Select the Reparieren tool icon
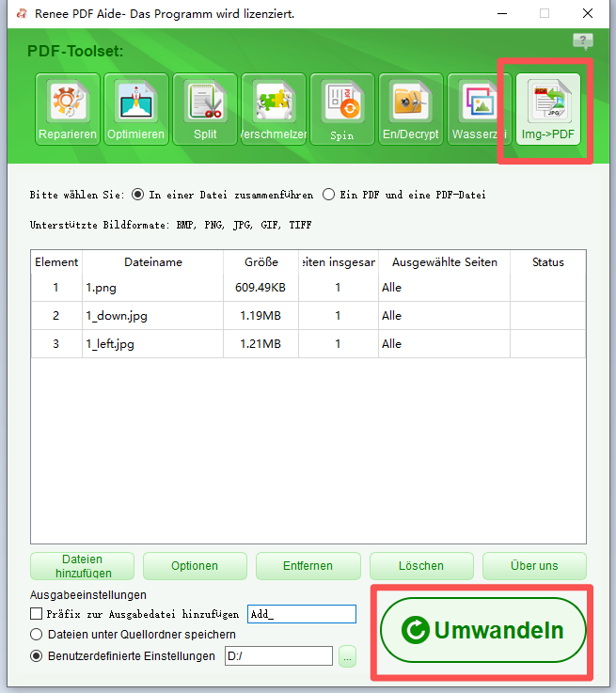The image size is (616, 693). pyautogui.click(x=68, y=109)
